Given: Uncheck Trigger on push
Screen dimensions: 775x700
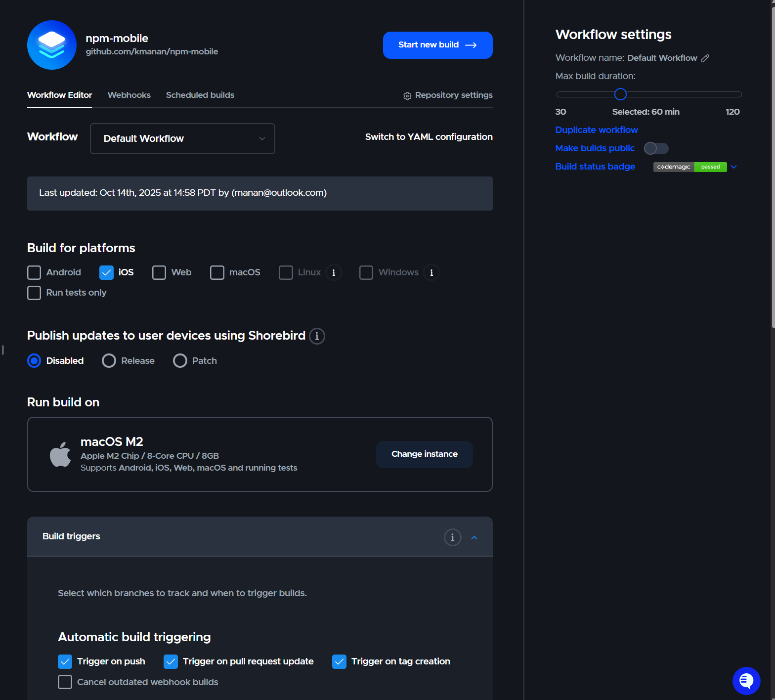Looking at the screenshot, I should [x=65, y=661].
